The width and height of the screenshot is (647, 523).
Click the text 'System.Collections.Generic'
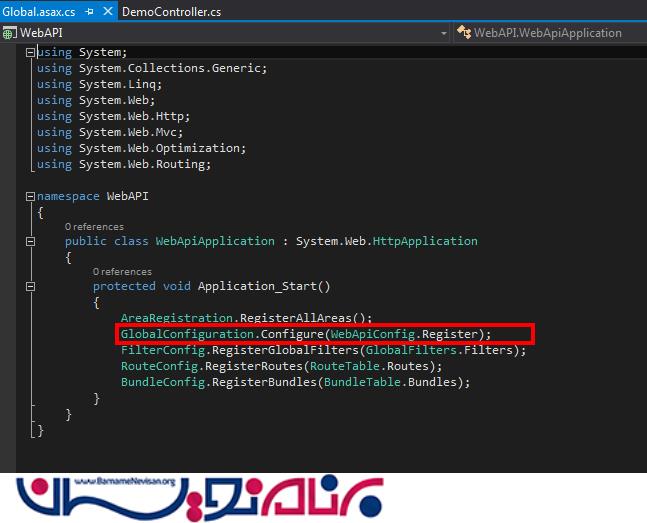pyautogui.click(x=170, y=68)
